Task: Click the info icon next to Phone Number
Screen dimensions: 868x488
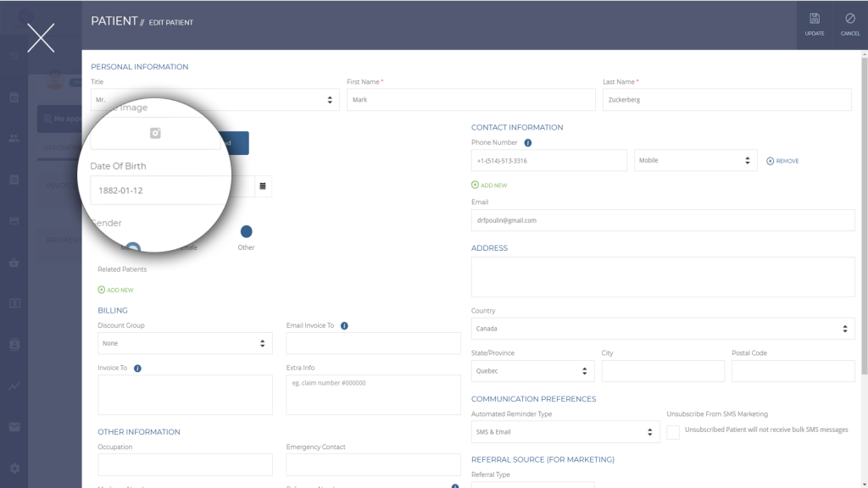Action: pos(527,142)
